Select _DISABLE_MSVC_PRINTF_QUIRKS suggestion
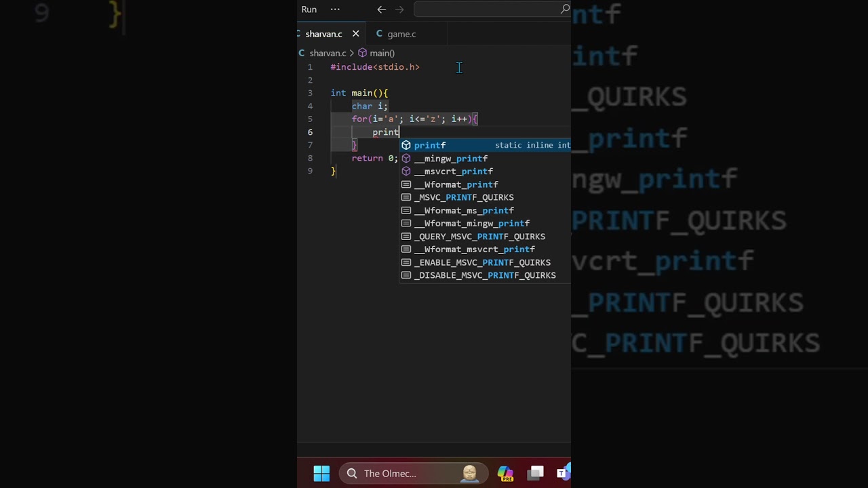 coord(485,275)
